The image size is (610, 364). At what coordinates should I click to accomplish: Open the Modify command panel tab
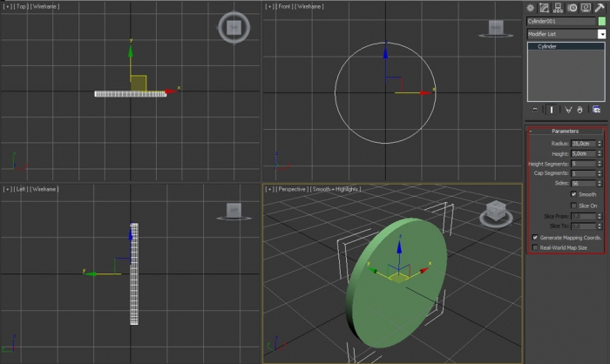pos(544,8)
